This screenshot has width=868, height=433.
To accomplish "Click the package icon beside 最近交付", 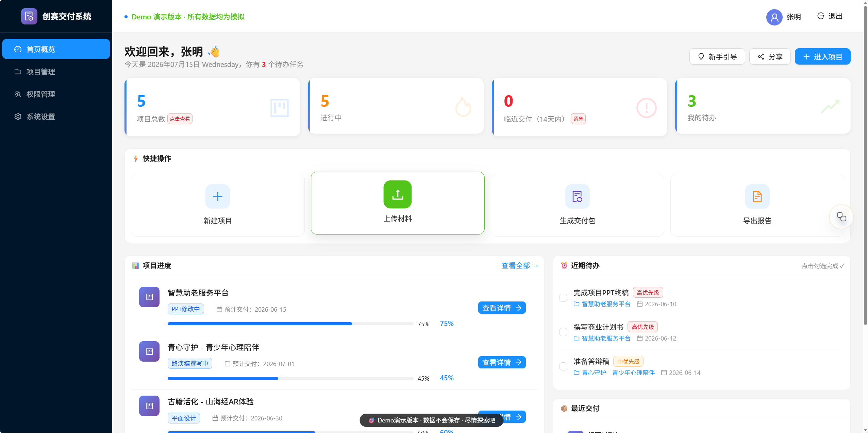I will (x=564, y=408).
